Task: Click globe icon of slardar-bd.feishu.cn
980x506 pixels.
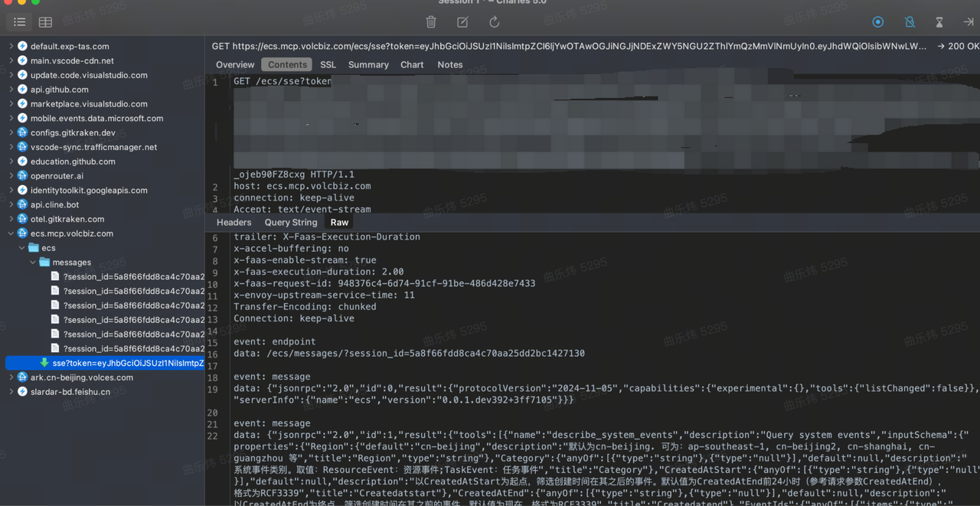Action: (x=23, y=392)
